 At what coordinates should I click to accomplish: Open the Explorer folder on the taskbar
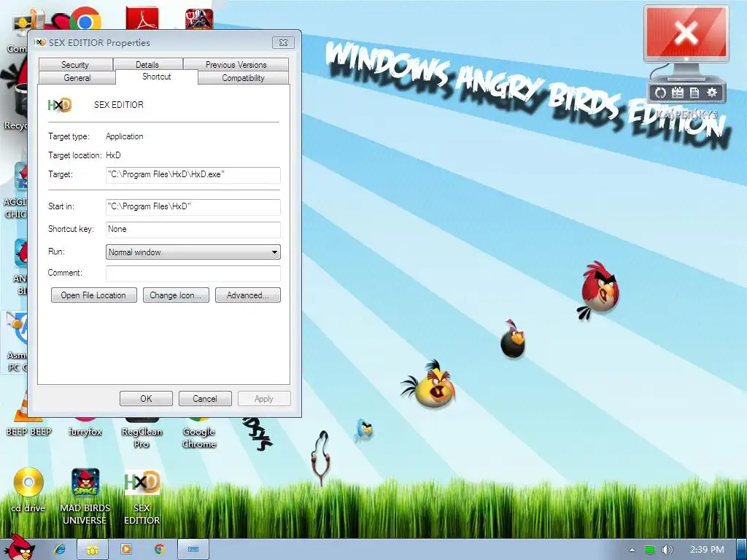coord(93,550)
